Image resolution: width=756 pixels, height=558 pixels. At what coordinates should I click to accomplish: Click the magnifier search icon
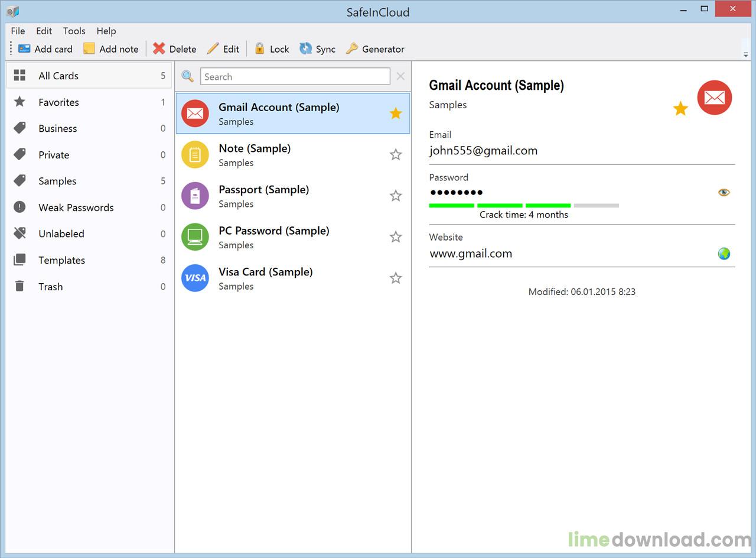[x=187, y=76]
